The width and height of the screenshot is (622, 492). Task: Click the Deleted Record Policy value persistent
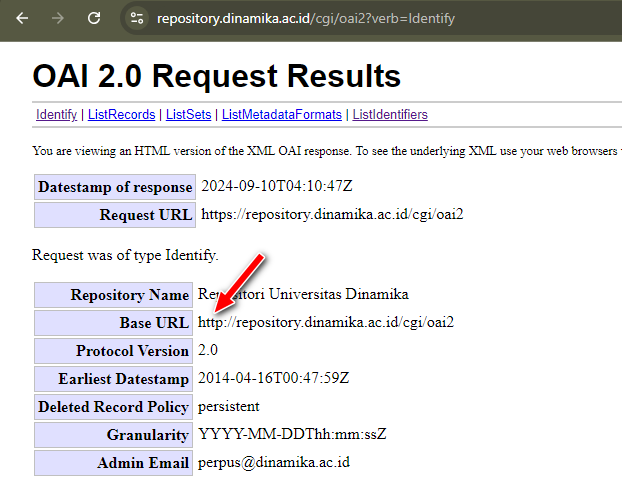coord(228,407)
